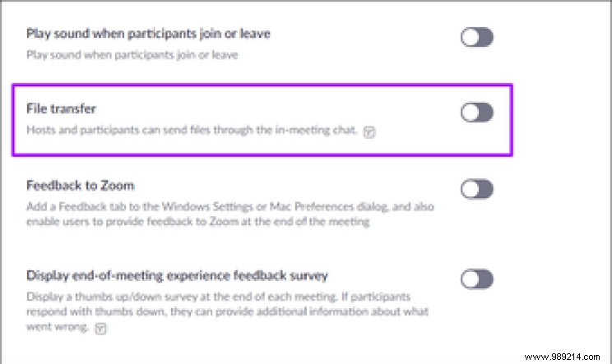Toggle Play sound when participants join switch
The height and width of the screenshot is (364, 612).
tap(476, 37)
